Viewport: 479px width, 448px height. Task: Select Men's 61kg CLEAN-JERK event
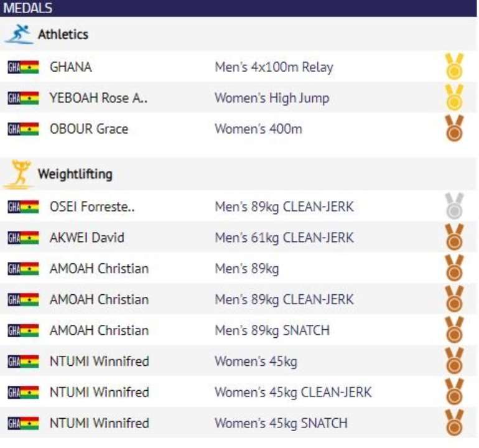(284, 238)
